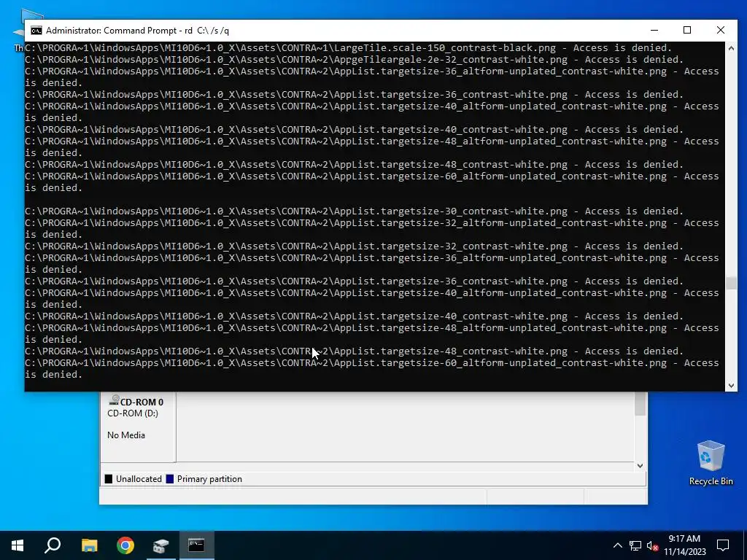Click the 'Primary partition' legend label

(x=209, y=479)
